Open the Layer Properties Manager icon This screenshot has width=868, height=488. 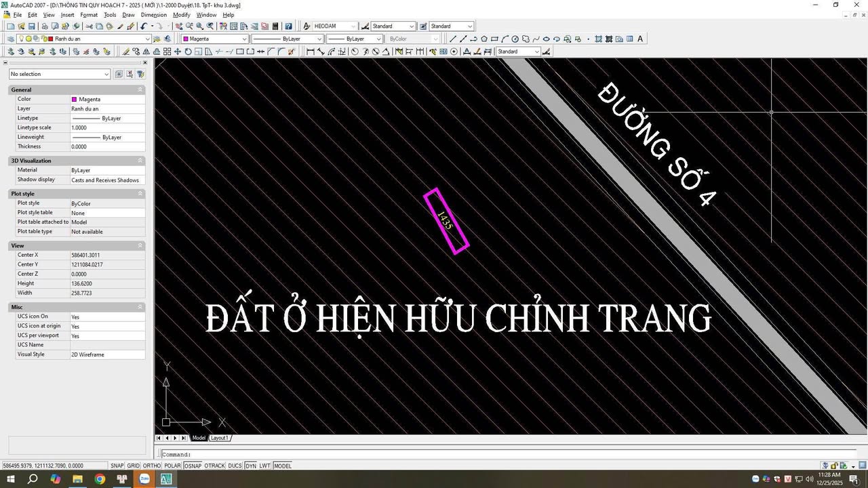[x=10, y=39]
